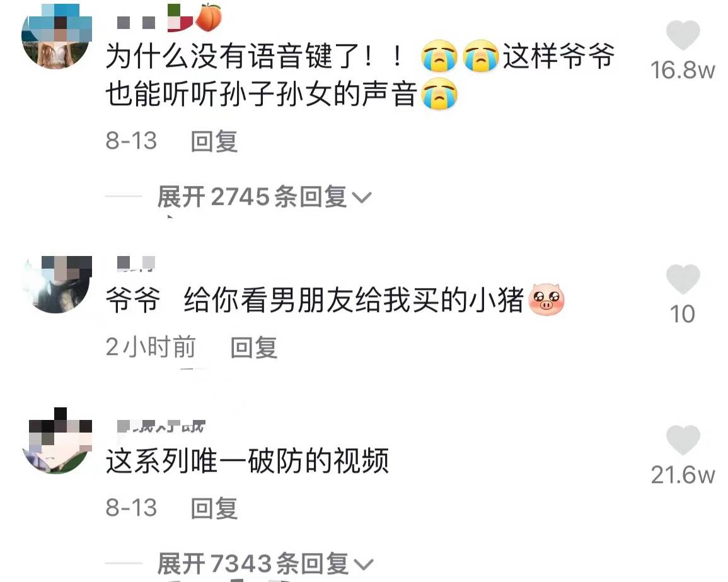
Task: Tap the 16.8w like count
Action: [683, 70]
